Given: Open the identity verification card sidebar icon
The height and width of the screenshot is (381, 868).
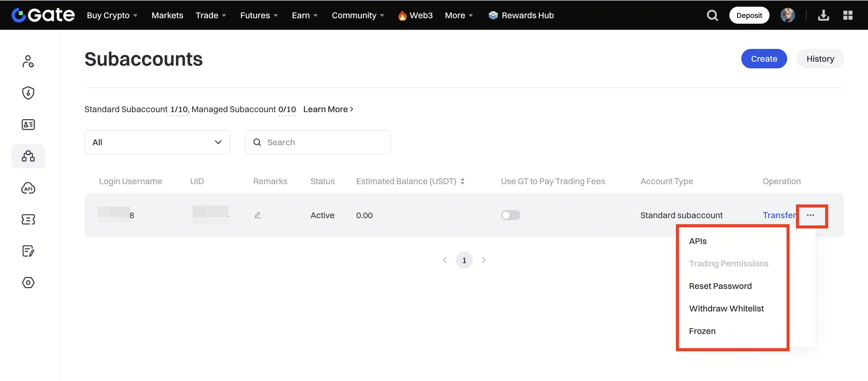Looking at the screenshot, I should click(28, 124).
